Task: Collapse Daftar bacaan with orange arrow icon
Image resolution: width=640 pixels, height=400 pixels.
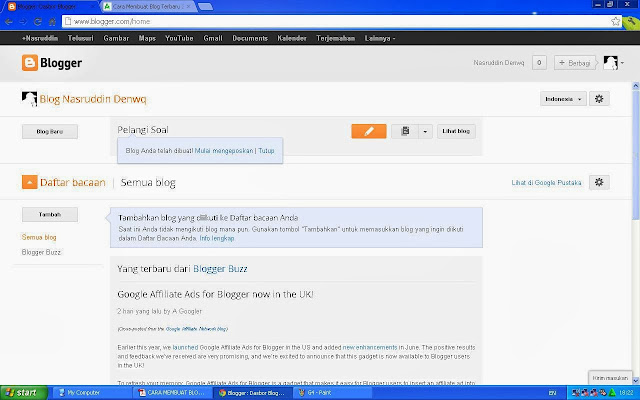Action: click(29, 182)
